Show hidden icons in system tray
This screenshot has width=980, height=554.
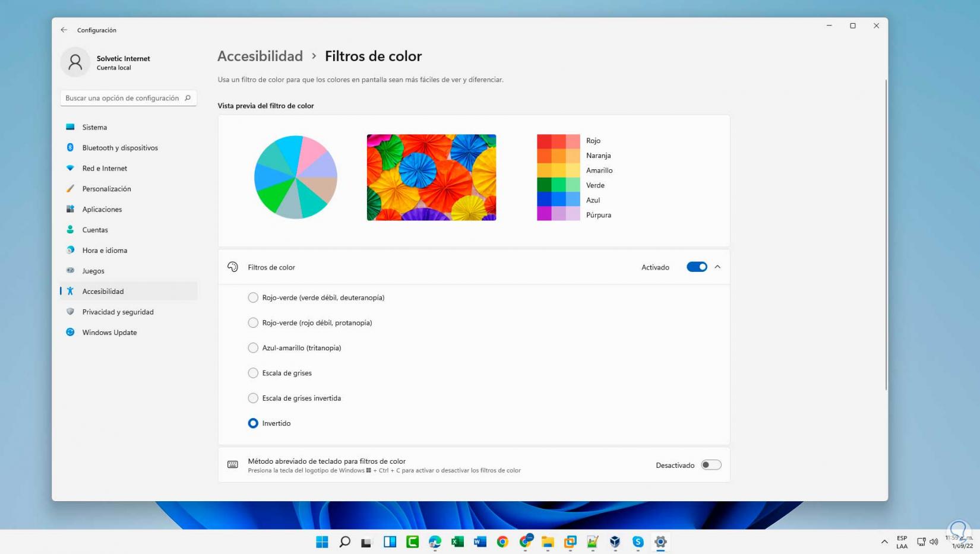[x=884, y=542]
